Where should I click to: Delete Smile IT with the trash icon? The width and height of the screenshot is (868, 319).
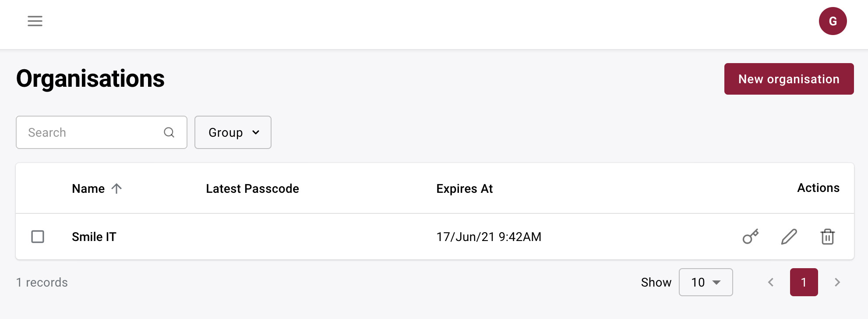[x=827, y=237]
